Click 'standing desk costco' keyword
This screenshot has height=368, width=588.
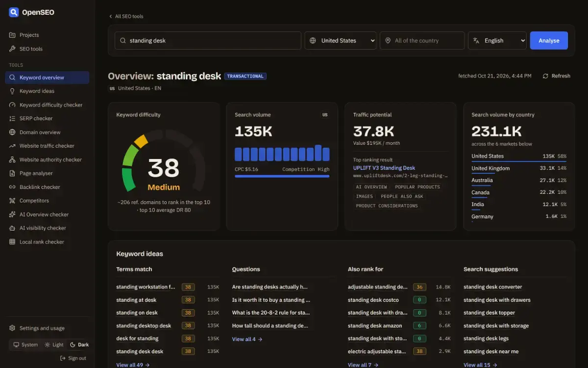click(x=373, y=300)
